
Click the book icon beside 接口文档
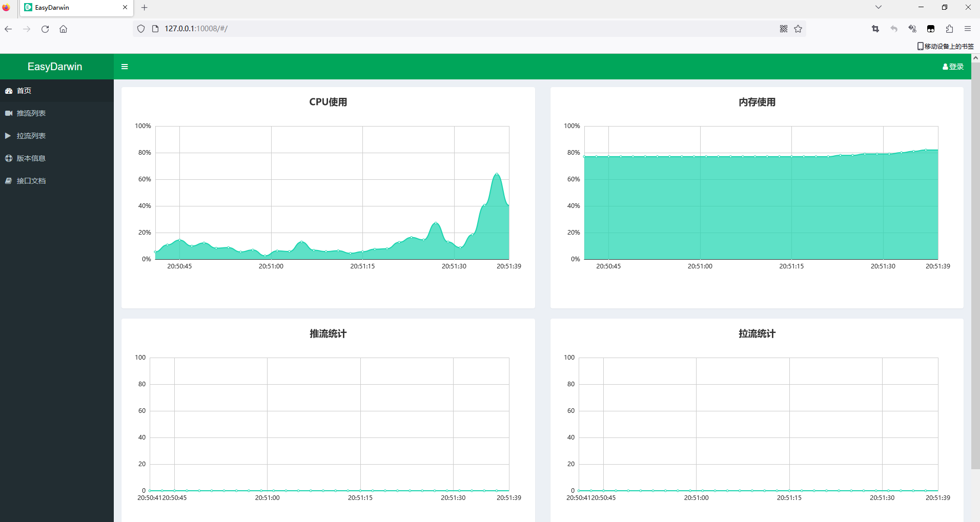pos(9,181)
